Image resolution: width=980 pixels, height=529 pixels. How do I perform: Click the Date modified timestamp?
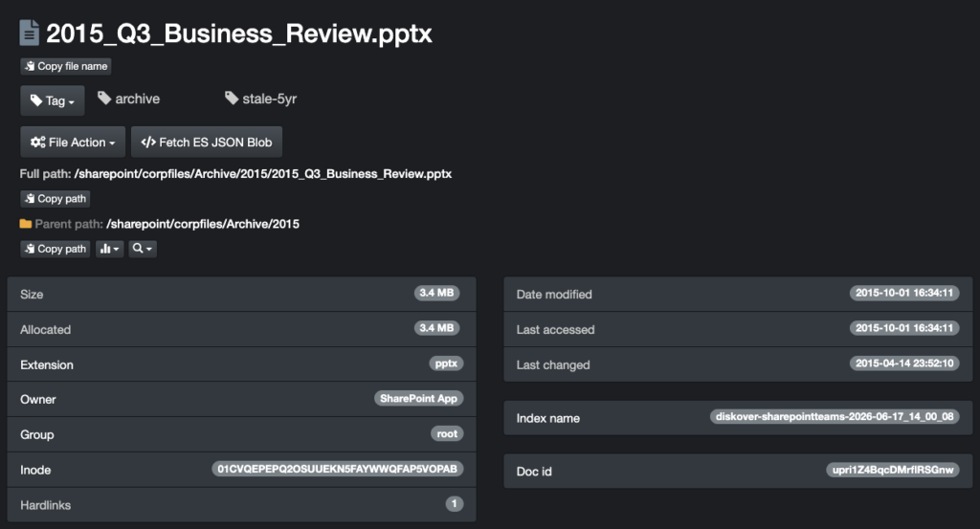[x=904, y=293]
